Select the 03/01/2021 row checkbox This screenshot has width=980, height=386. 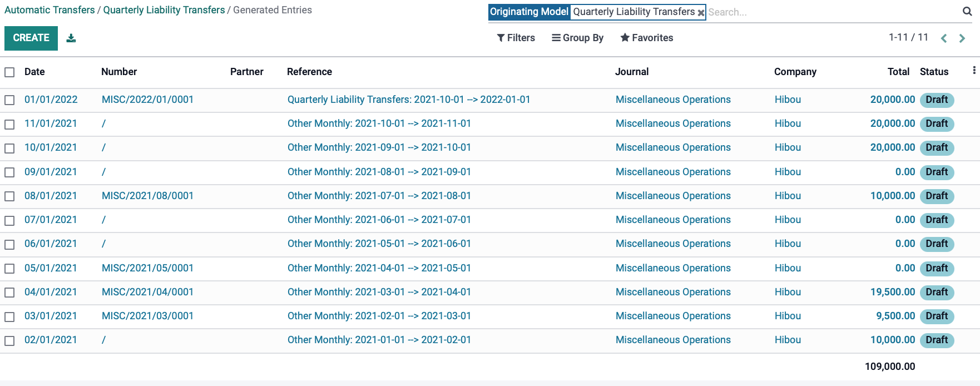tap(9, 316)
